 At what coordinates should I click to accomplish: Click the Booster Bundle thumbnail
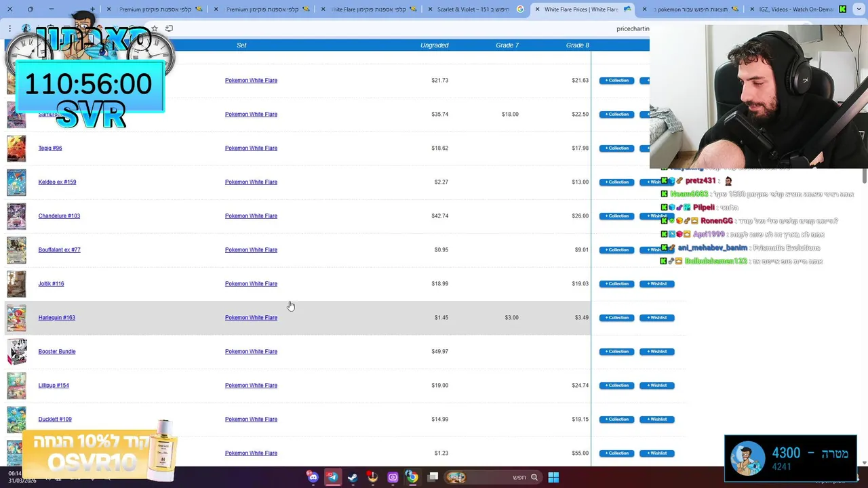click(16, 352)
